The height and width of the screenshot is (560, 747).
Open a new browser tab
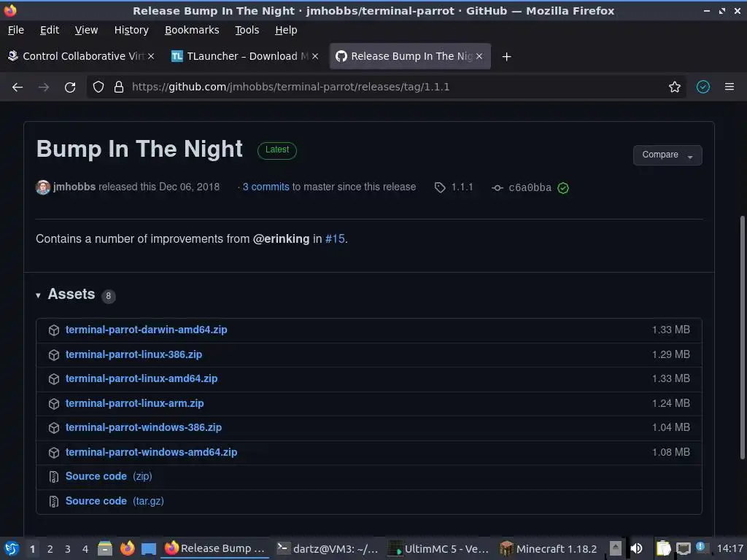coord(506,57)
